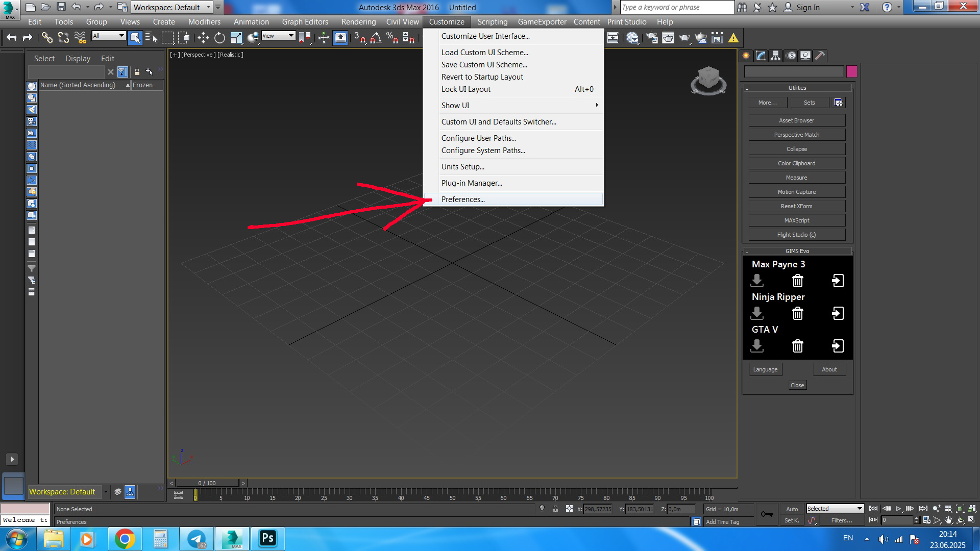Viewport: 980px width, 551px height.
Task: Click the Select and Move tool
Action: [x=203, y=38]
